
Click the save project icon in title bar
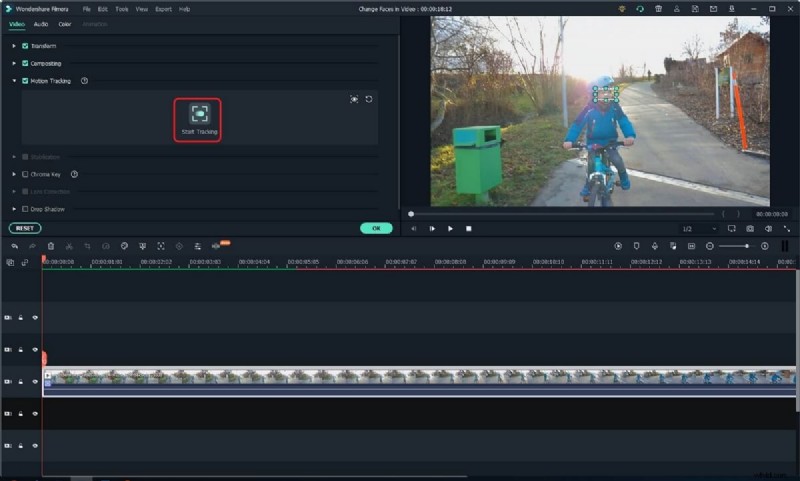[695, 9]
